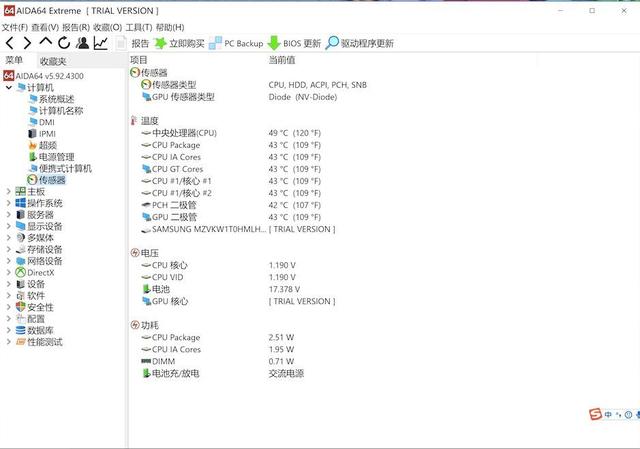Select the 电池 voltage row
This screenshot has height=449, width=640.
pyautogui.click(x=220, y=289)
